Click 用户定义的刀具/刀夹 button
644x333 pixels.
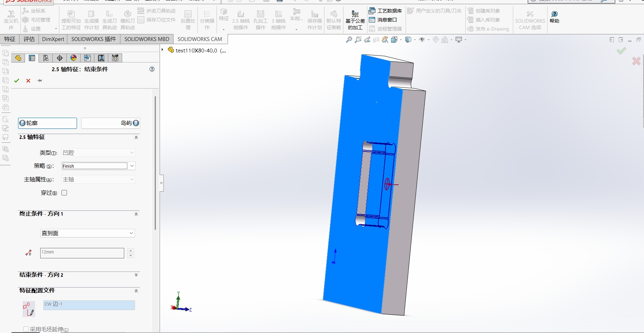[434, 11]
